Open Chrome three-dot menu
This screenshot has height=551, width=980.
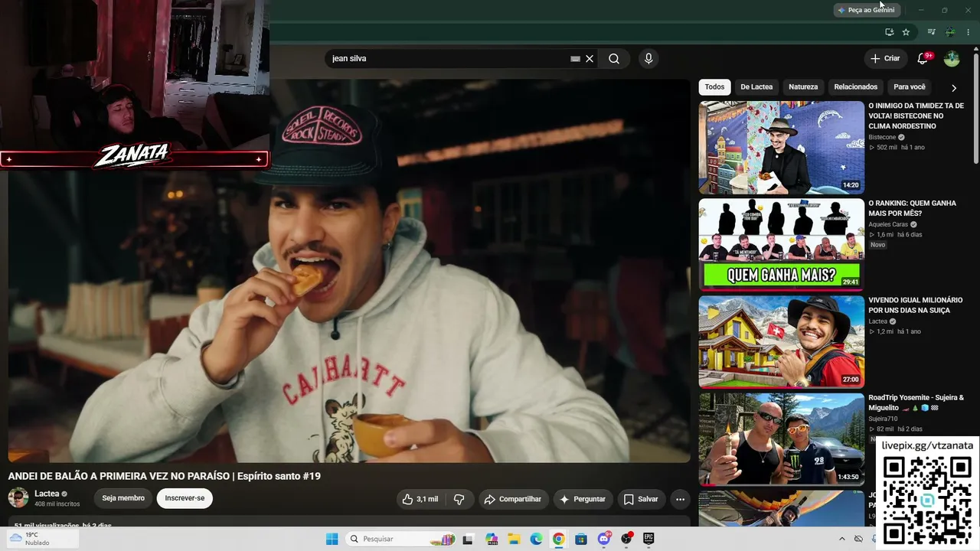tap(969, 32)
